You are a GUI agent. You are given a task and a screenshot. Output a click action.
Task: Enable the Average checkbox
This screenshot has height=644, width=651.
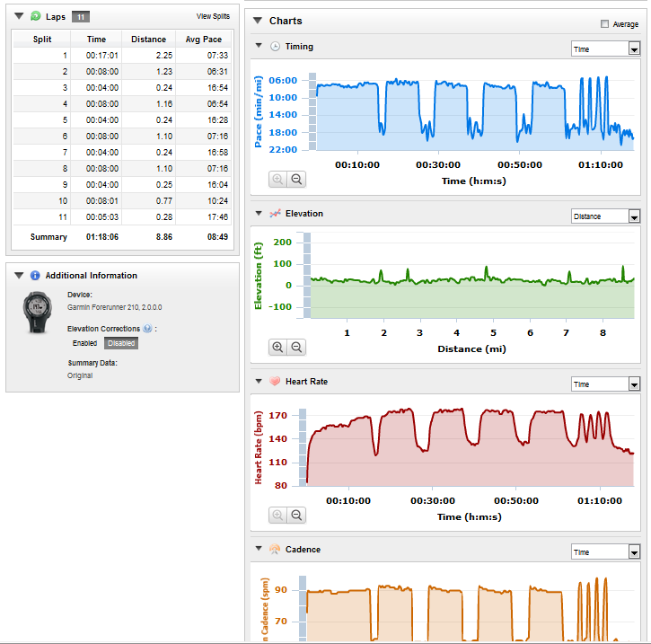605,24
